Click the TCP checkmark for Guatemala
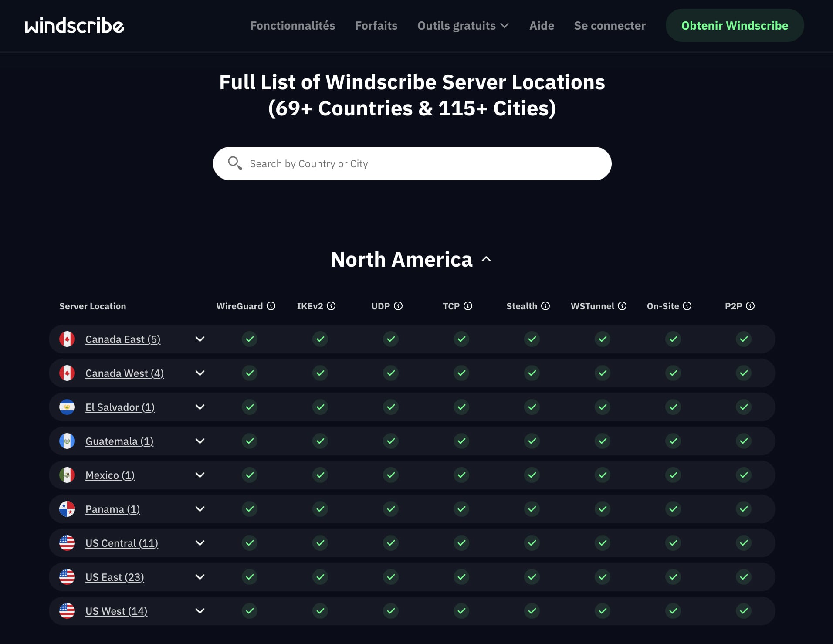The image size is (833, 644). pyautogui.click(x=461, y=441)
